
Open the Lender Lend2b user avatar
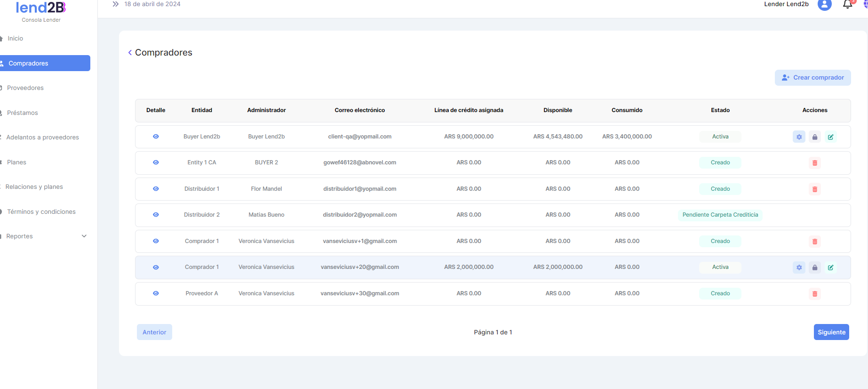pyautogui.click(x=824, y=5)
